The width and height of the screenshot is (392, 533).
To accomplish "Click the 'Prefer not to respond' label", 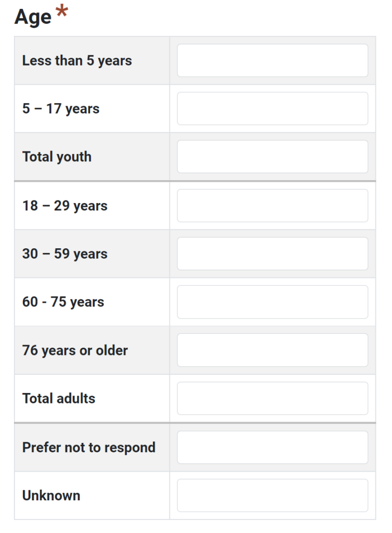I will [x=89, y=448].
